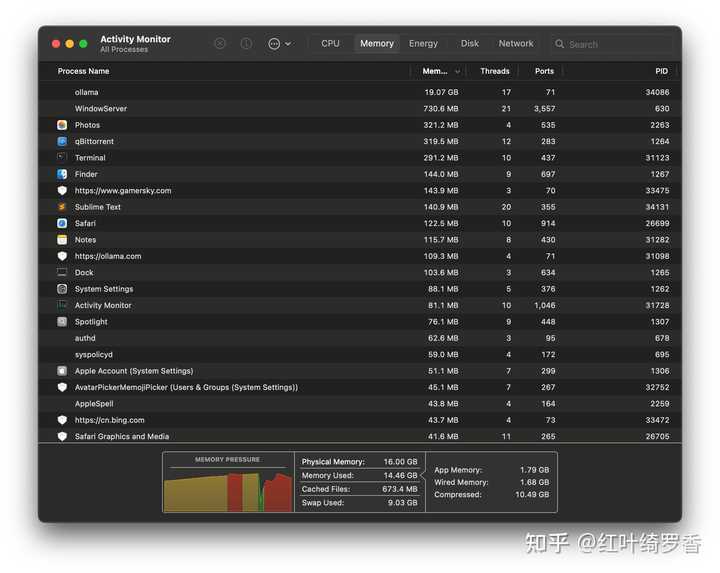Click the shield icon for gamersky.com

[x=62, y=191]
